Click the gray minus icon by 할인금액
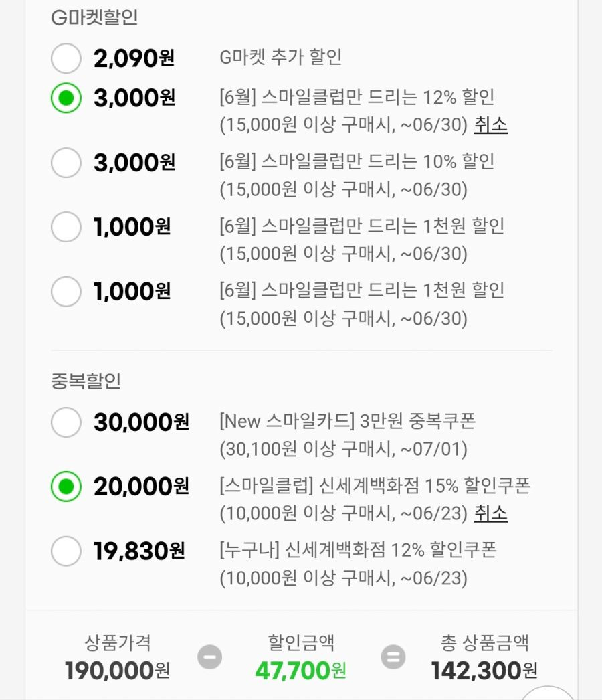602x700 pixels. tap(210, 657)
